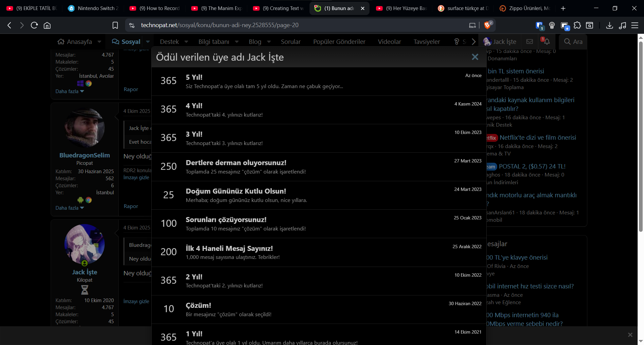Expand Daha fazla under BluedragonSelim's profile
The width and height of the screenshot is (644, 345).
(x=70, y=208)
